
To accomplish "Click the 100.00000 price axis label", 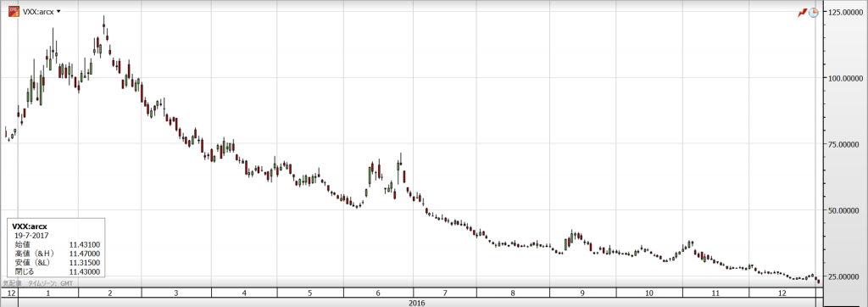I will [x=845, y=78].
